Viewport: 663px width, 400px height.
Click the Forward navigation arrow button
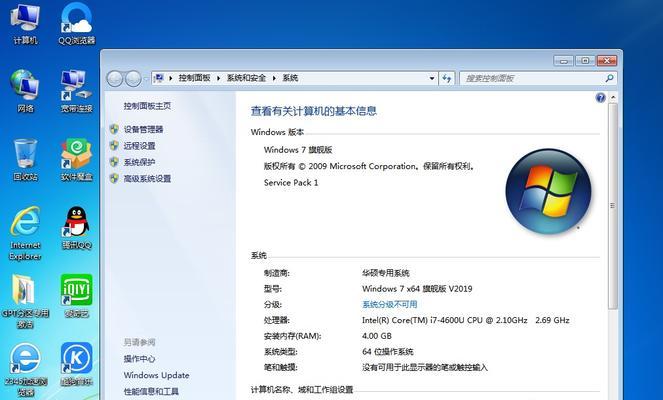[133, 79]
